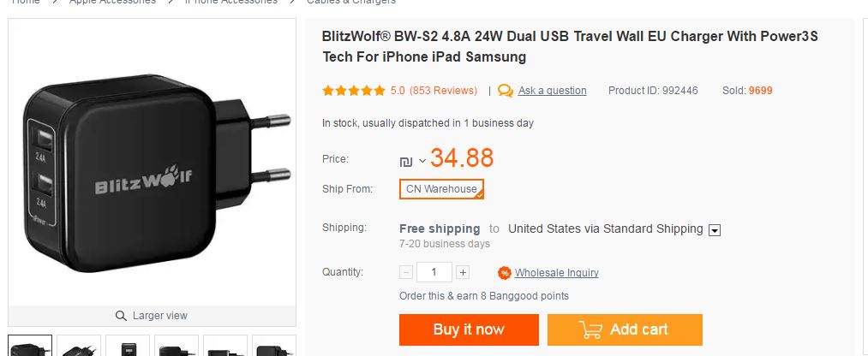Click the magnifier icon for Larger view

pyautogui.click(x=121, y=316)
